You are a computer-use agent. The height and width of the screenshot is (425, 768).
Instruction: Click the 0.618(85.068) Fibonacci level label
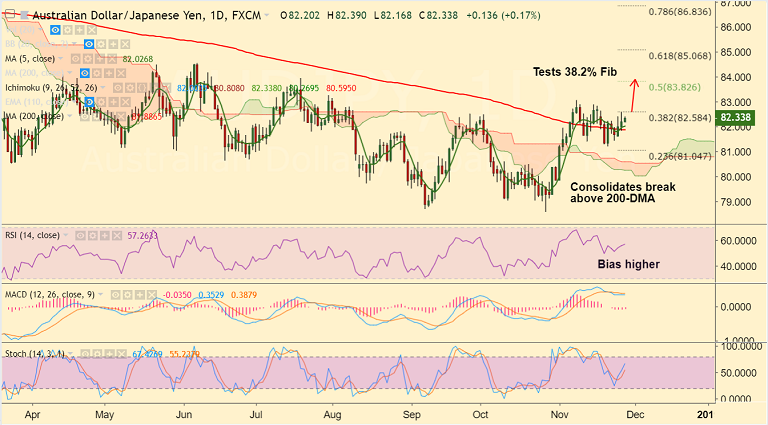pos(680,56)
